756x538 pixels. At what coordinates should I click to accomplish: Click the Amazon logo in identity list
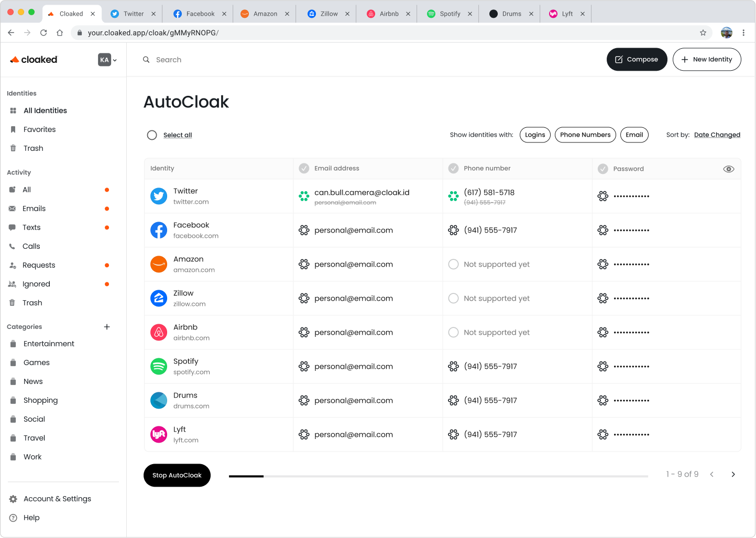(x=159, y=264)
